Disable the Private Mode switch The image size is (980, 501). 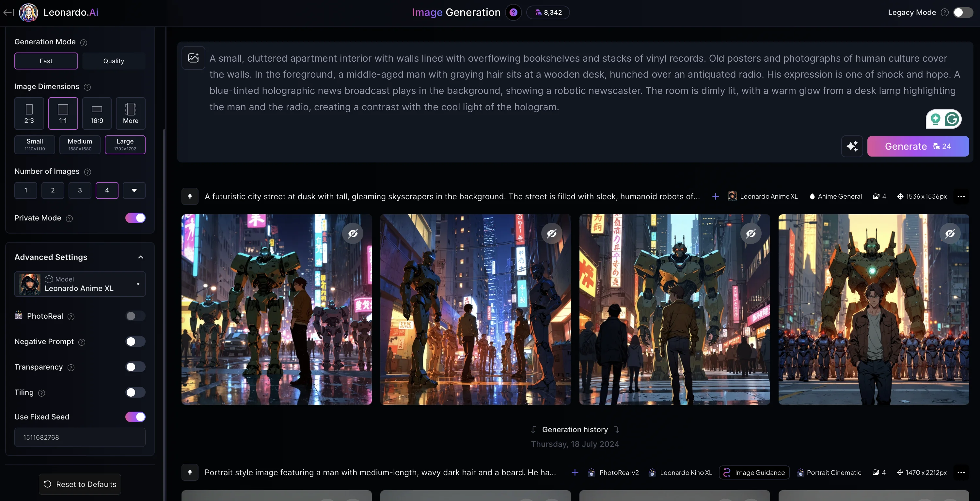coord(135,218)
